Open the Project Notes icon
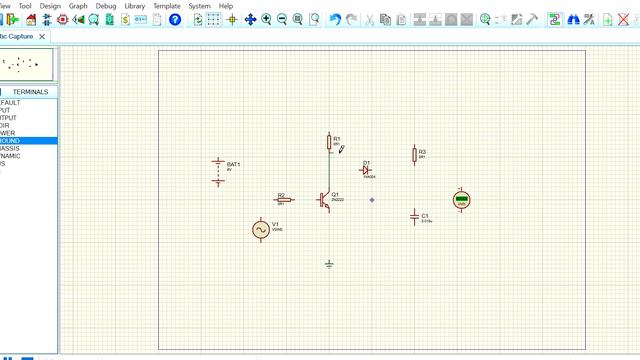The width and height of the screenshot is (640, 360). (157, 19)
